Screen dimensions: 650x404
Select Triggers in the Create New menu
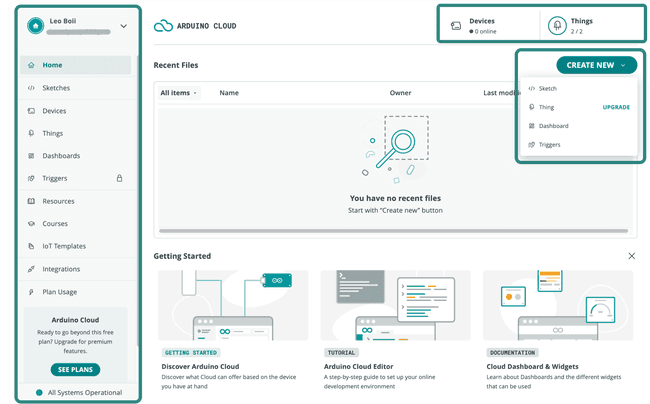[x=549, y=145]
